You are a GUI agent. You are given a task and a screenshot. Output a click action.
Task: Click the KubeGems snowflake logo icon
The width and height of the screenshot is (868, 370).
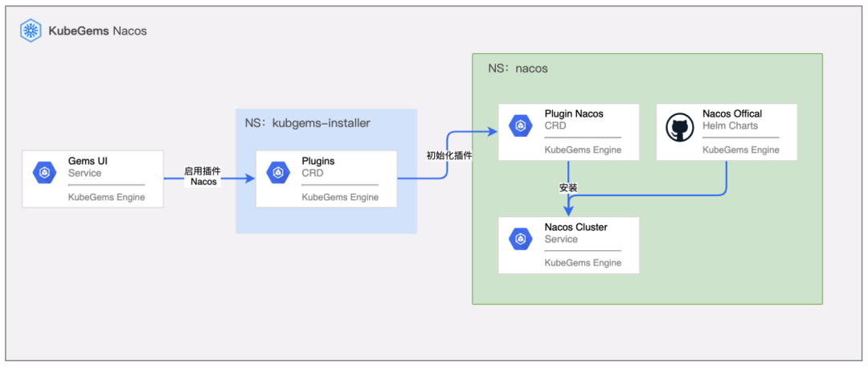(x=31, y=31)
